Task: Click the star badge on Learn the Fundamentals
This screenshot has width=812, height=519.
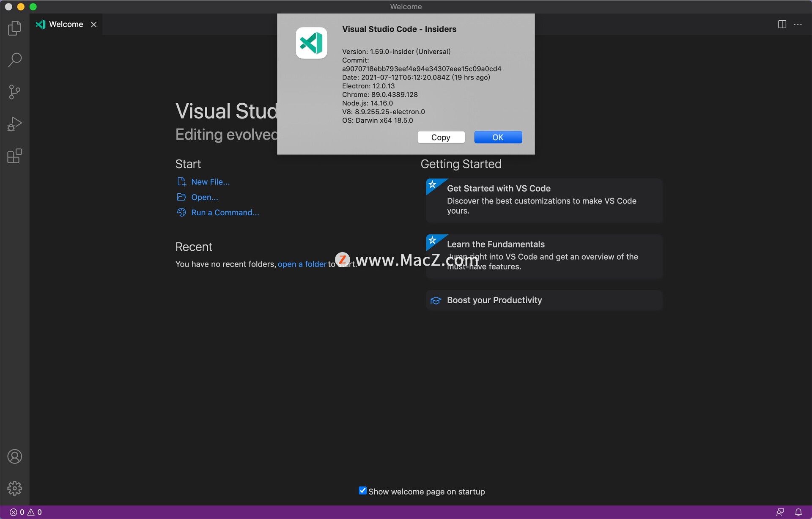Action: tap(433, 240)
